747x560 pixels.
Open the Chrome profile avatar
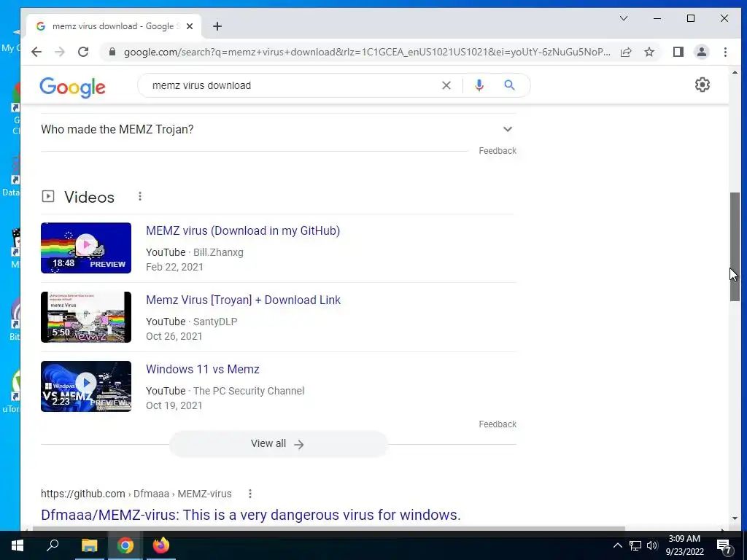(x=702, y=52)
